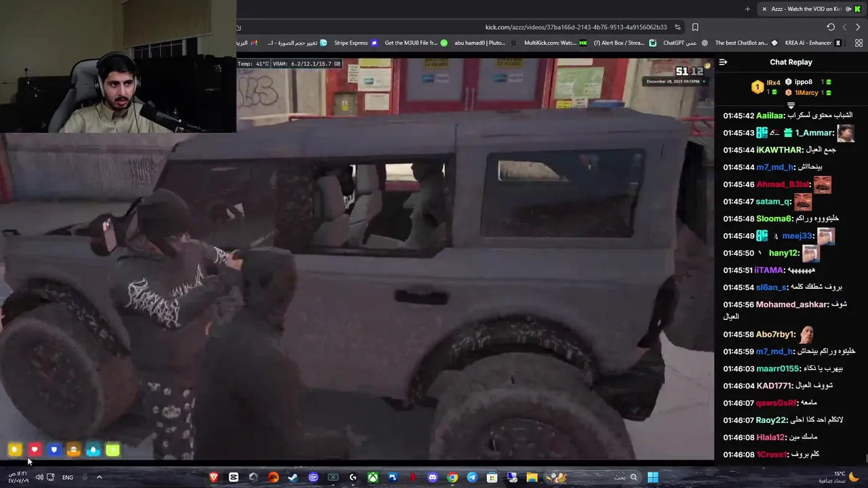868x488 pixels.
Task: Open the bookmarks grid icon at far right
Action: pyautogui.click(x=859, y=43)
